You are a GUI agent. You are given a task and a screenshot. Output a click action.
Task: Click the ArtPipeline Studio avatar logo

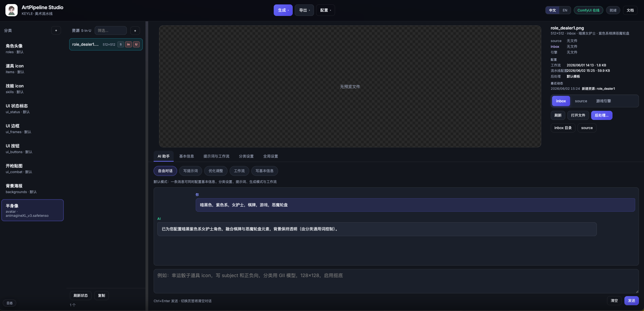(x=12, y=10)
